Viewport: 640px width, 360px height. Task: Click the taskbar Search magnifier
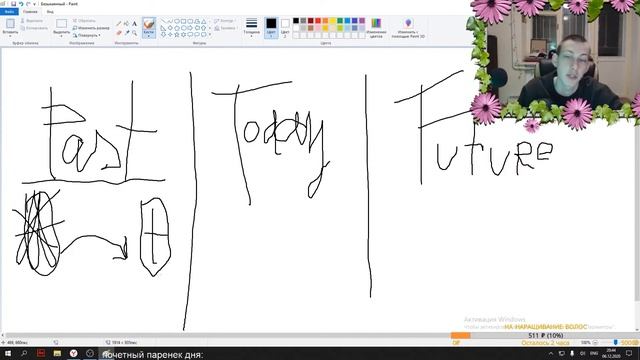tap(24, 353)
